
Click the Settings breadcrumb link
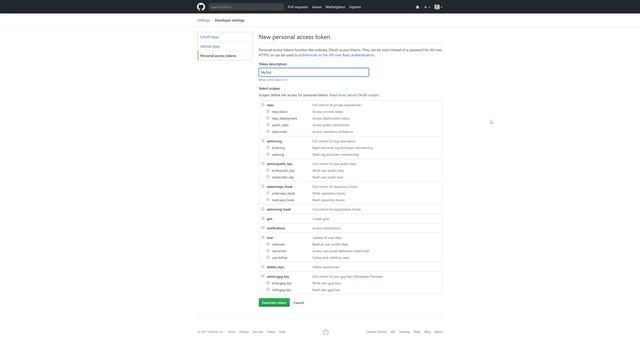click(x=203, y=20)
